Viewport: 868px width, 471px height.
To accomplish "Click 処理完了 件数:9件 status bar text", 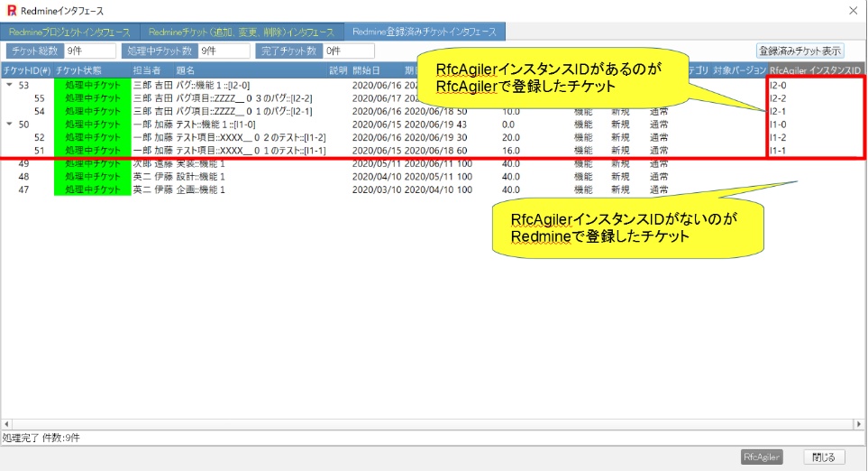I will (41, 438).
